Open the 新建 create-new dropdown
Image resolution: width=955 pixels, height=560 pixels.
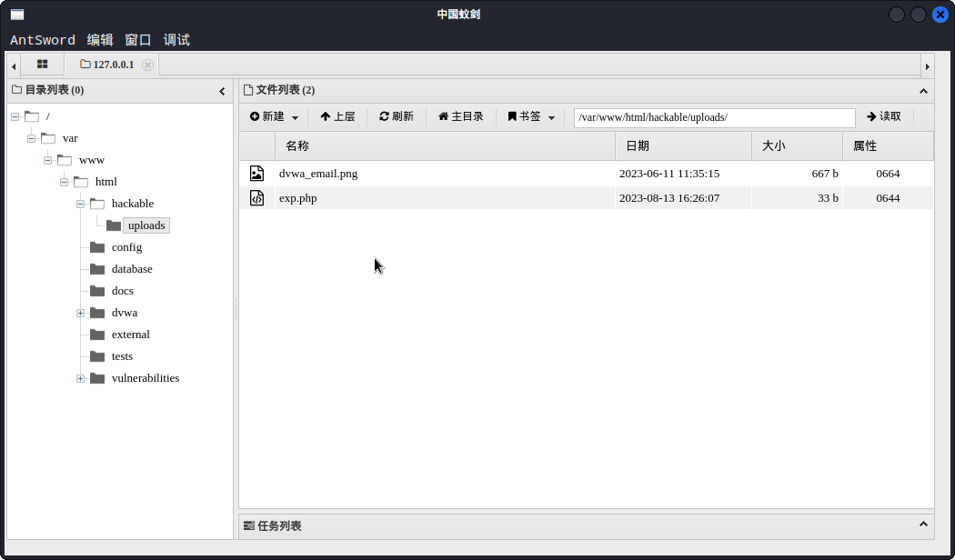tap(274, 117)
